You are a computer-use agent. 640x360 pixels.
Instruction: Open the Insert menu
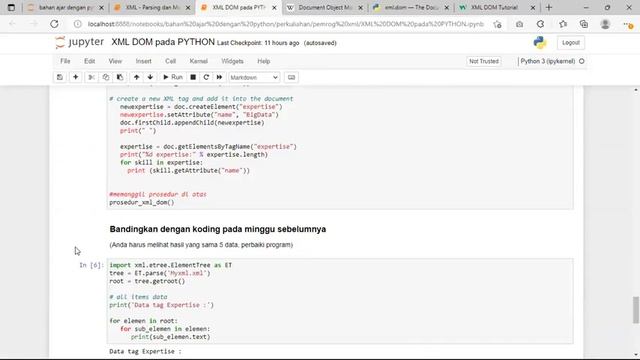143,61
